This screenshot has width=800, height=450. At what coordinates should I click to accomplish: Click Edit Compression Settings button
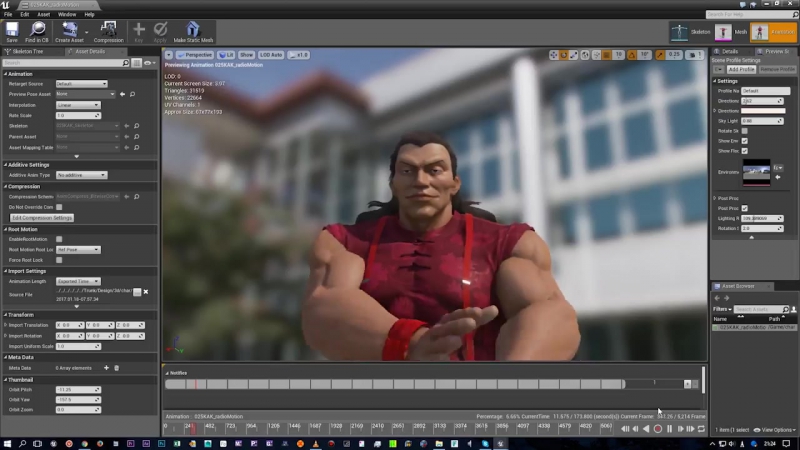tap(42, 218)
